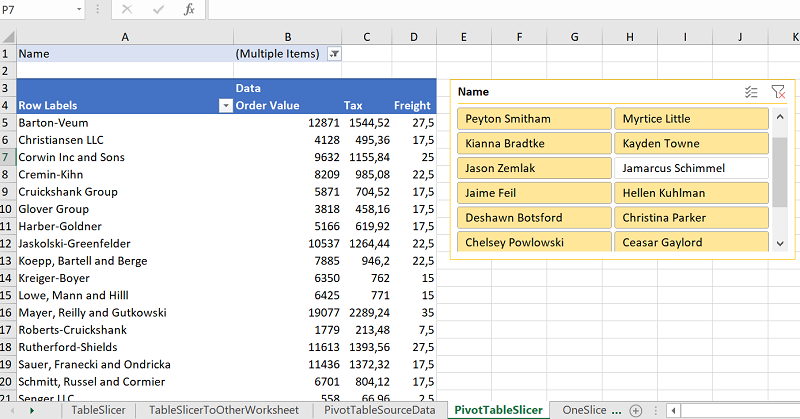Toggle Jason Zemlak slicer item
Viewport: 800px width, 419px height.
pyautogui.click(x=534, y=168)
